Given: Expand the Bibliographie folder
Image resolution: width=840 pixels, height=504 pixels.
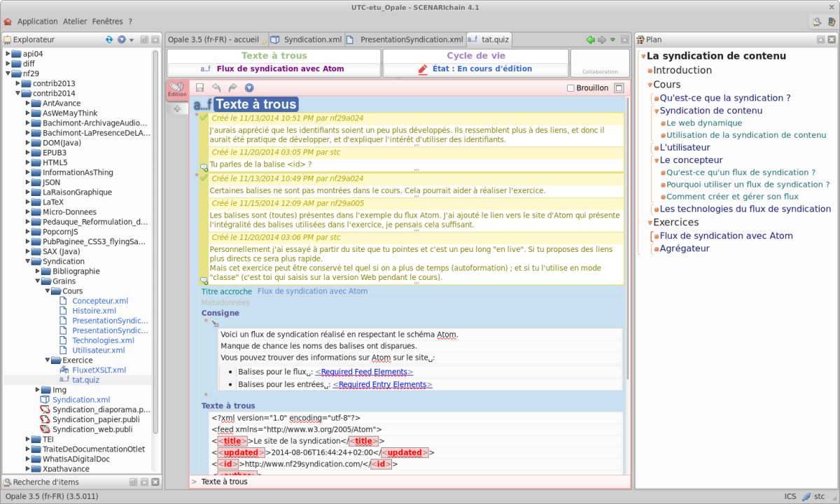Looking at the screenshot, I should click(37, 271).
